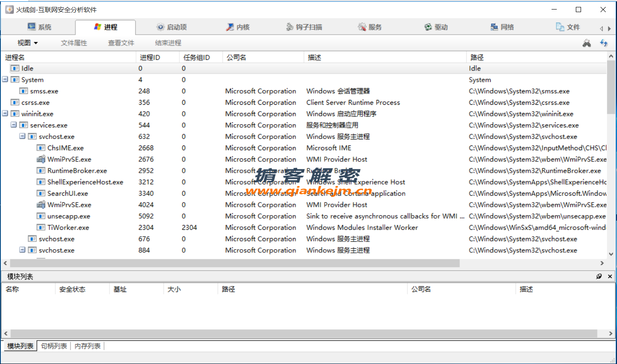
Task: Open the 服务 tab
Action: click(370, 27)
